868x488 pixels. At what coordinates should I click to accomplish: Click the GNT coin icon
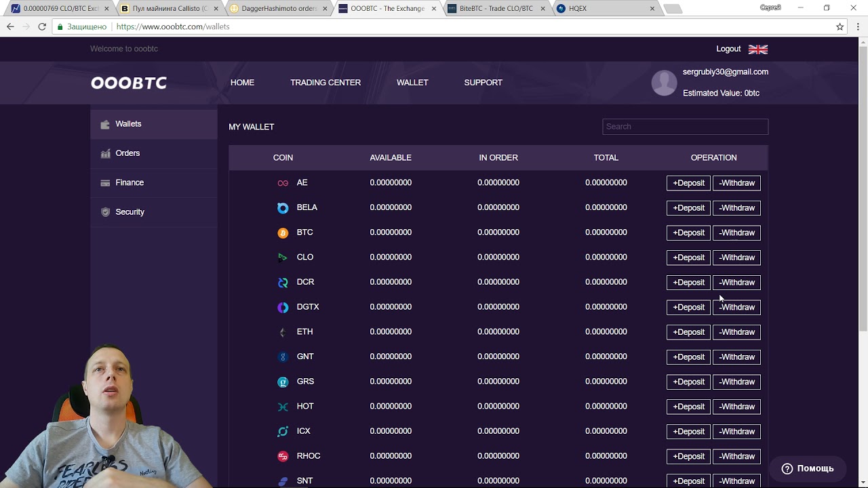click(283, 357)
